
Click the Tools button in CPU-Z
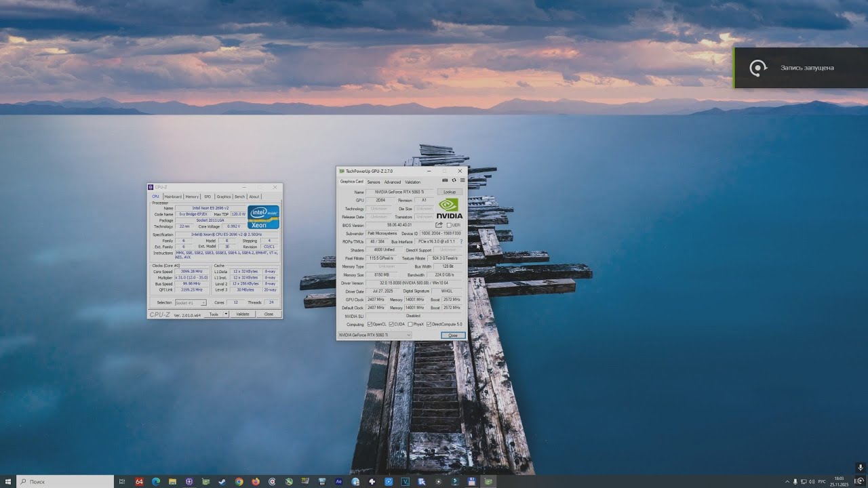pyautogui.click(x=214, y=314)
